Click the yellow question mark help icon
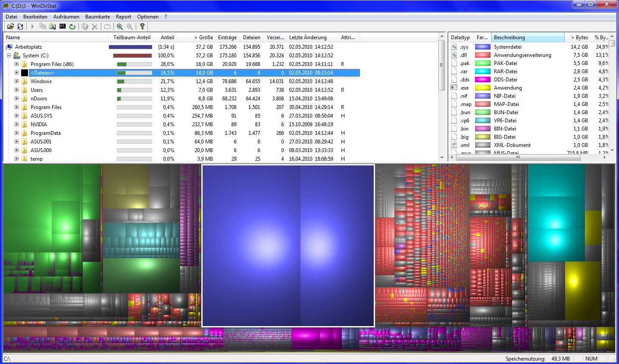 pos(142,27)
